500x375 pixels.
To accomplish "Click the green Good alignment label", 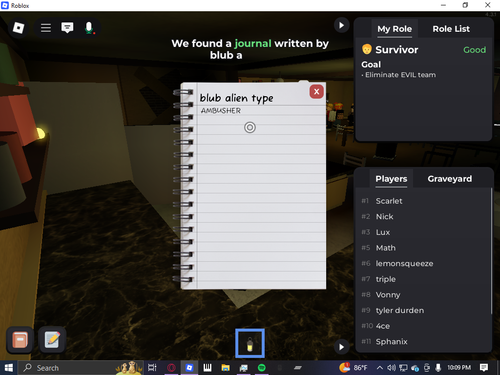I will coord(474,50).
